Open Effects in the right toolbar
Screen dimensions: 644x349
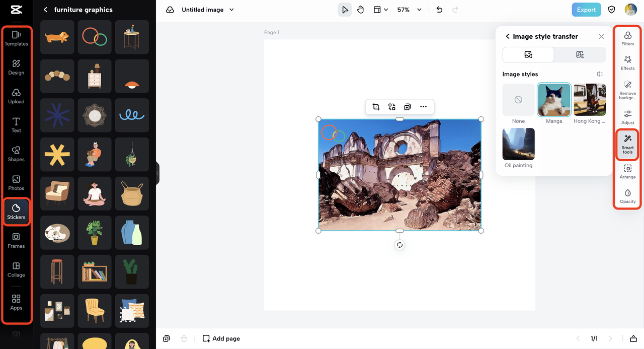coord(627,63)
